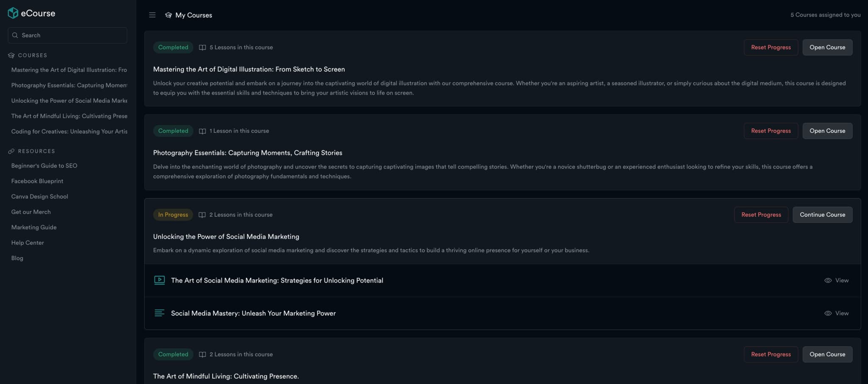Click the search magnifier icon in sidebar
This screenshot has height=384, width=868.
click(15, 35)
